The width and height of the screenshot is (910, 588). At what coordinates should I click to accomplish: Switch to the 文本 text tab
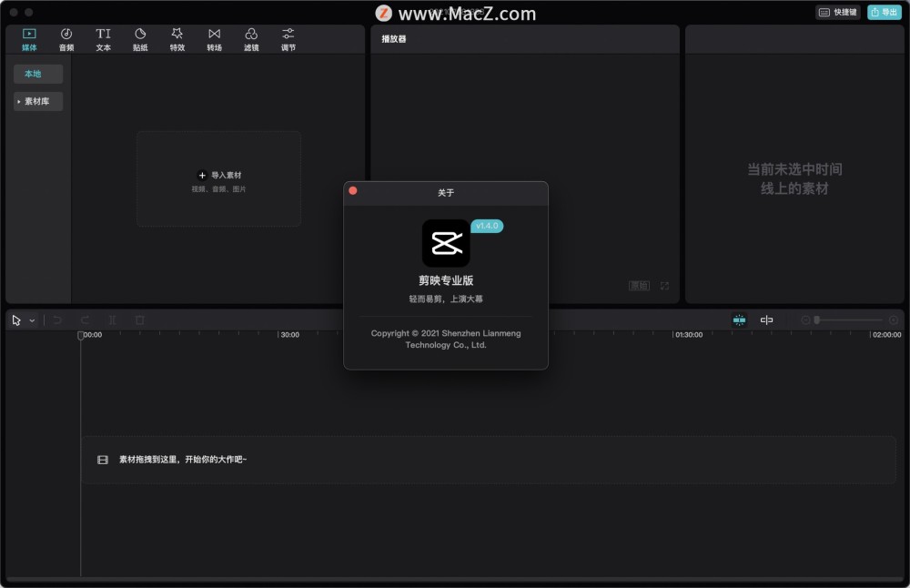(x=104, y=39)
